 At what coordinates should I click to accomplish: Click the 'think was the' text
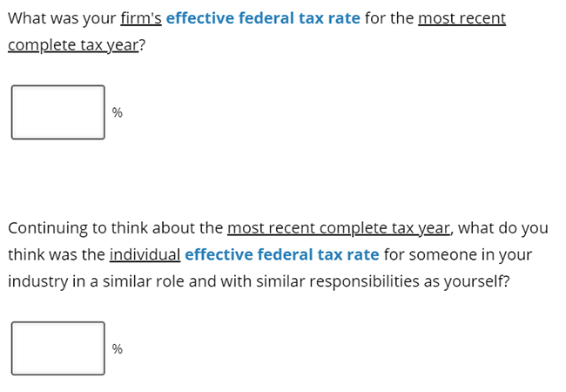click(57, 254)
